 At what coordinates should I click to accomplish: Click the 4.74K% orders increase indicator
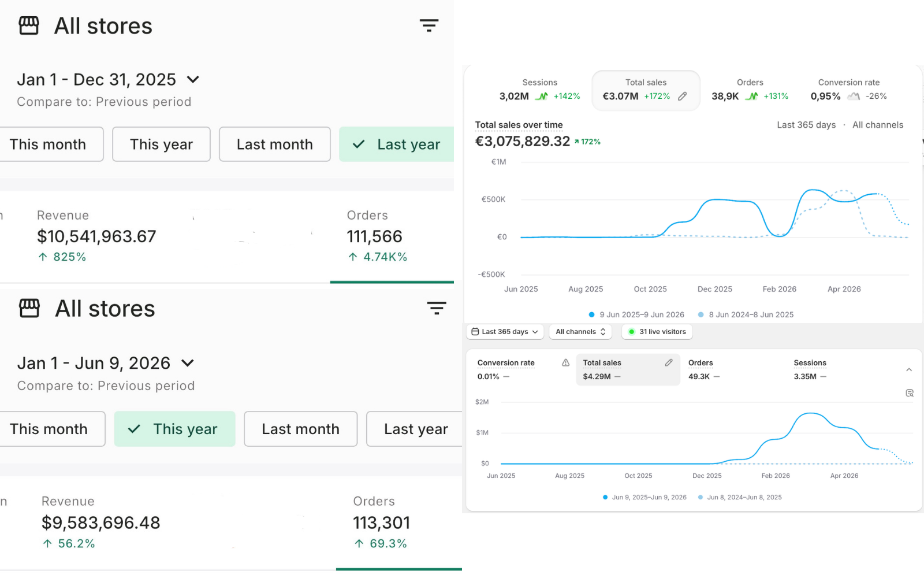[x=378, y=257]
